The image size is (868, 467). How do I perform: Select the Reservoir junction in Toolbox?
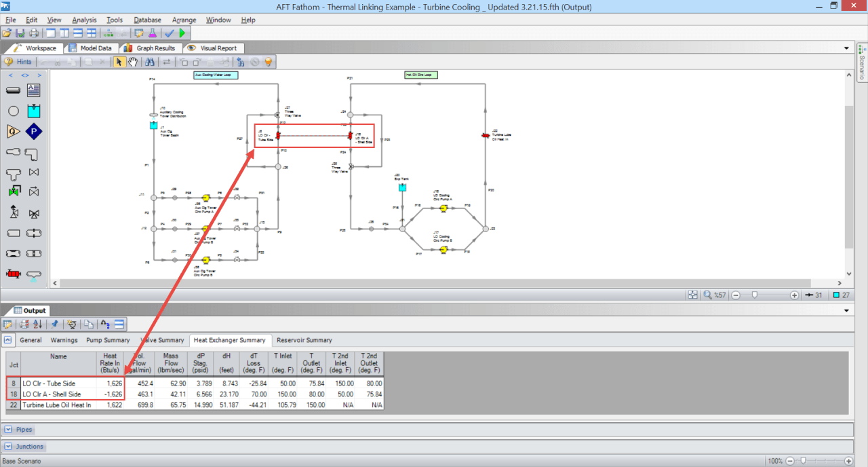point(33,111)
